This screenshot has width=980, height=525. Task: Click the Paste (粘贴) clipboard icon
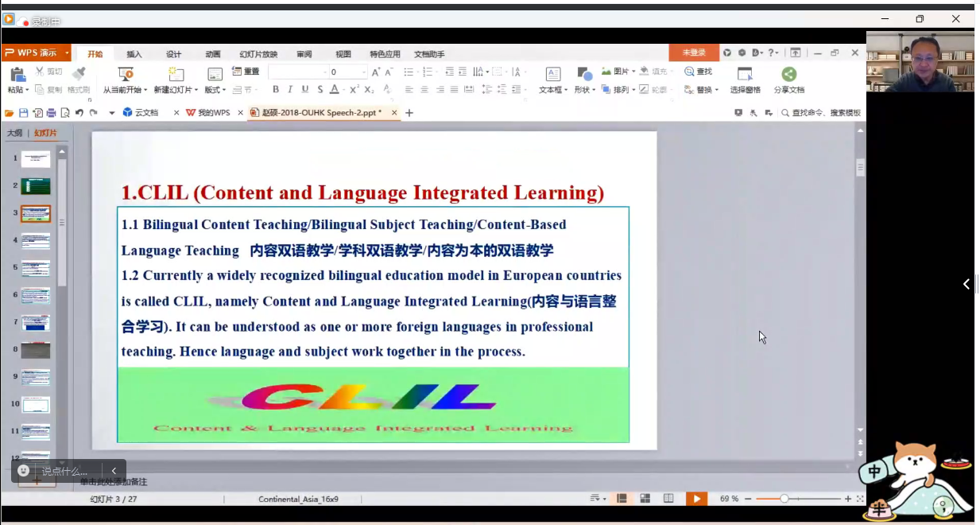tap(17, 74)
